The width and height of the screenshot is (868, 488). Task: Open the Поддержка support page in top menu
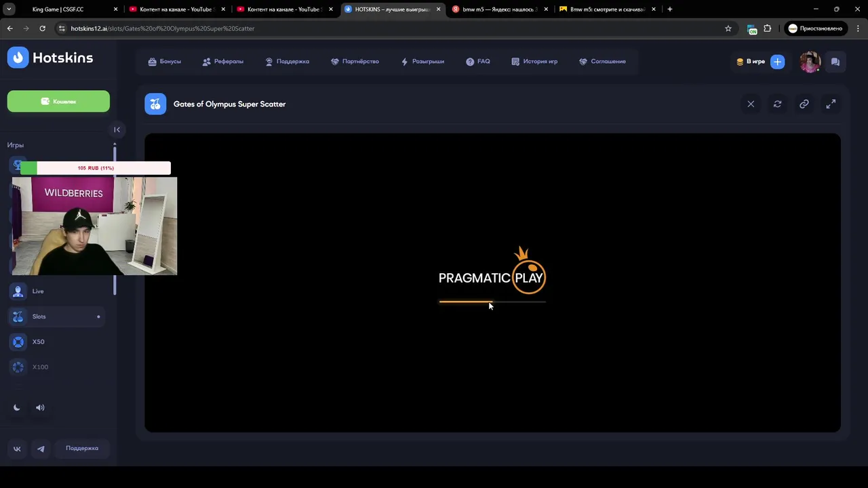tap(287, 62)
